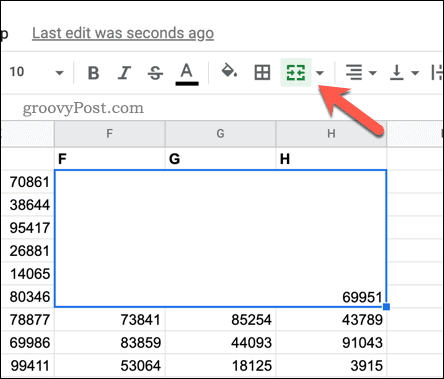Click cell containing 44093
The width and height of the screenshot is (444, 379).
point(220,343)
